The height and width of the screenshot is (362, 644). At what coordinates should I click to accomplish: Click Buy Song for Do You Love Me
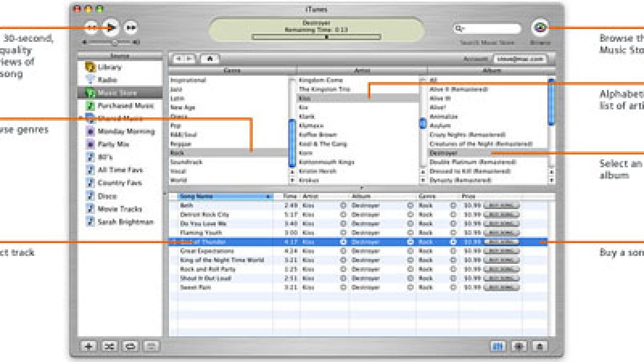coord(501,224)
